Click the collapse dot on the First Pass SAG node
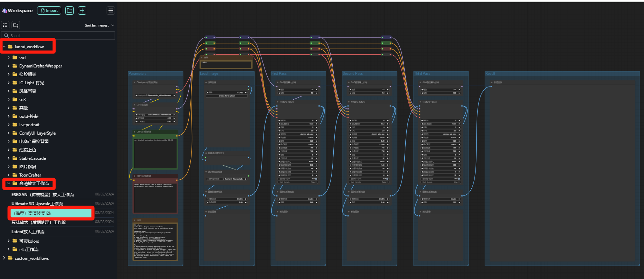Image resolution: width=644 pixels, height=279 pixels. point(277,83)
